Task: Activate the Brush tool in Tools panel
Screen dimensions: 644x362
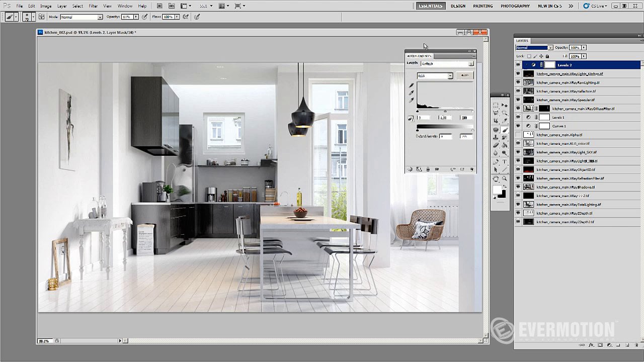Action: click(505, 130)
